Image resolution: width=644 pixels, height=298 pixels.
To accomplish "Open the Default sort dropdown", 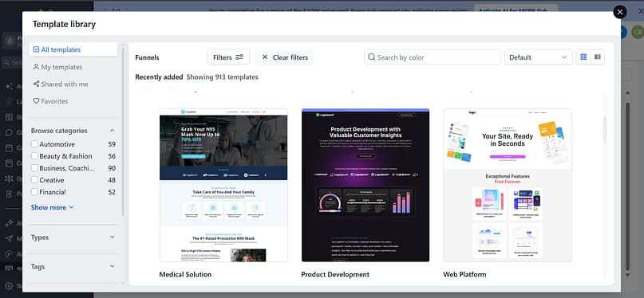I will tap(538, 57).
